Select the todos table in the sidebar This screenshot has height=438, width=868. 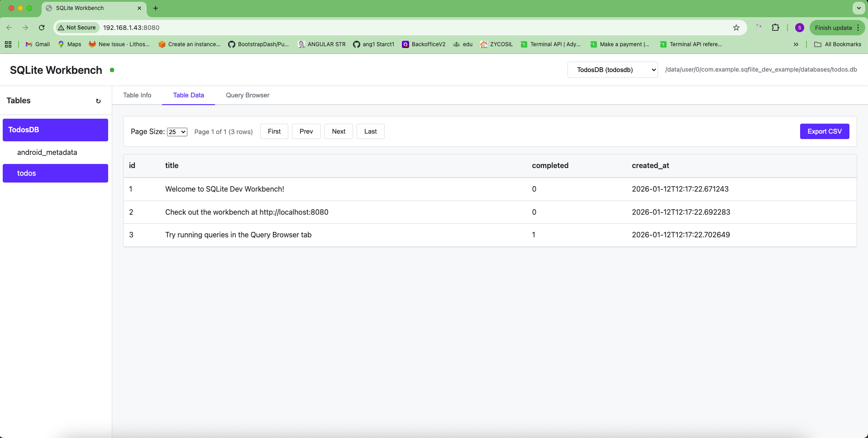click(x=55, y=173)
